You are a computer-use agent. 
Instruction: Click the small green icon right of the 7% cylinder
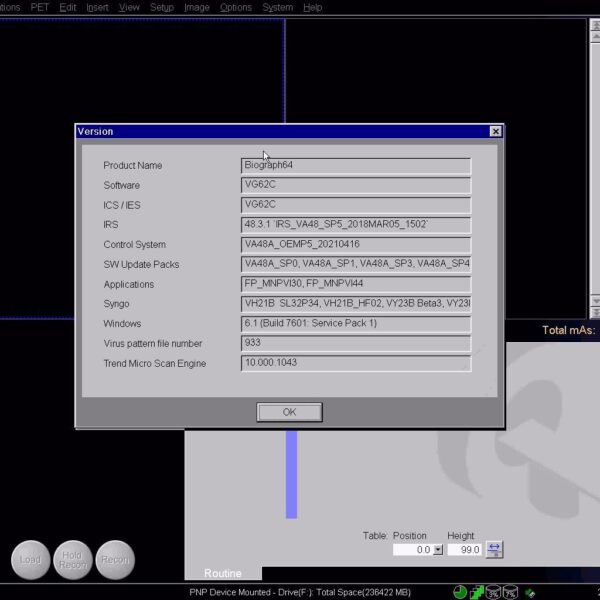pos(530,593)
